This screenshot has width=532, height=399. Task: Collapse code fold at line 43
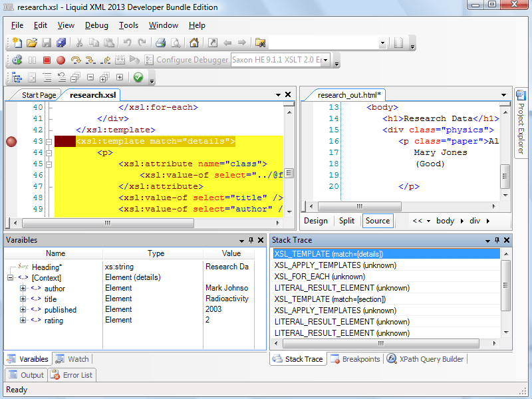click(49, 142)
